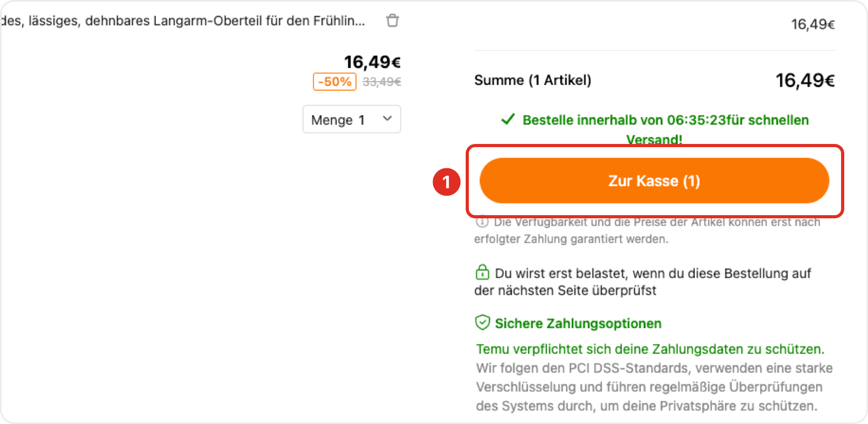Click the Du wirst erst belastet notice
Screen dimensions: 868x424
pyautogui.click(x=652, y=274)
